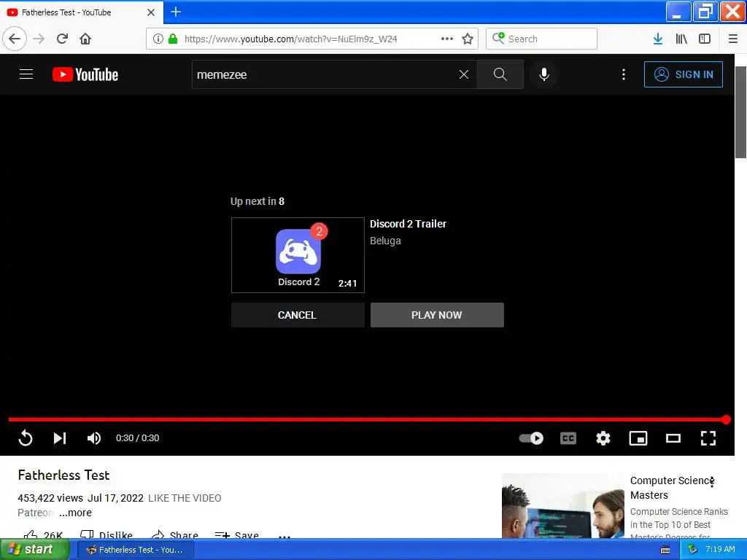The image size is (747, 560).
Task: Switch to theater mode
Action: point(673,438)
